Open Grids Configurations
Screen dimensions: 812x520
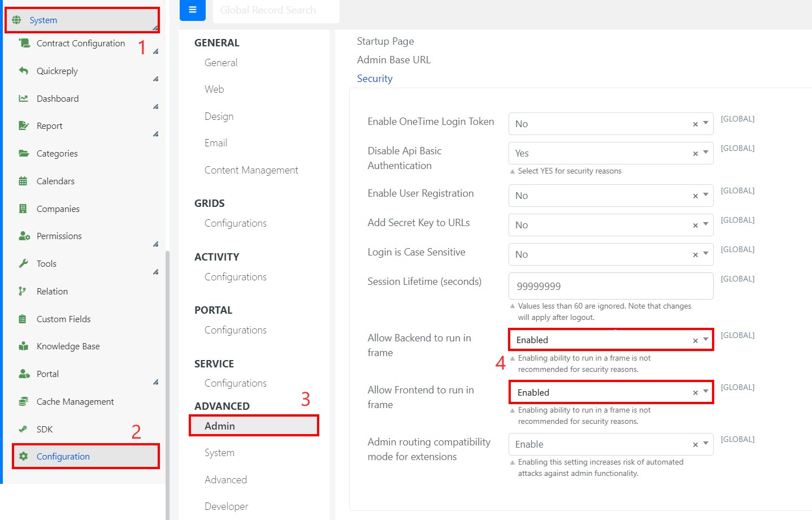(236, 223)
